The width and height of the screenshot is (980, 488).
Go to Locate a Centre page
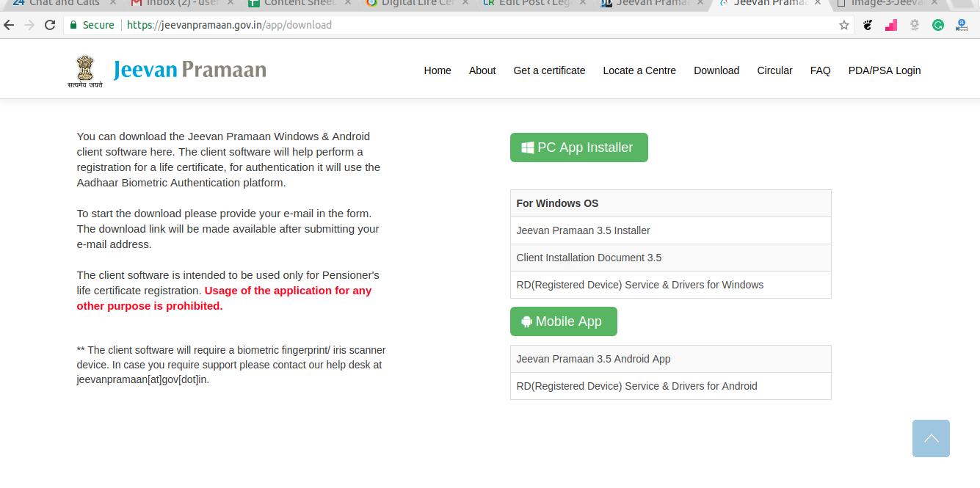pyautogui.click(x=639, y=70)
